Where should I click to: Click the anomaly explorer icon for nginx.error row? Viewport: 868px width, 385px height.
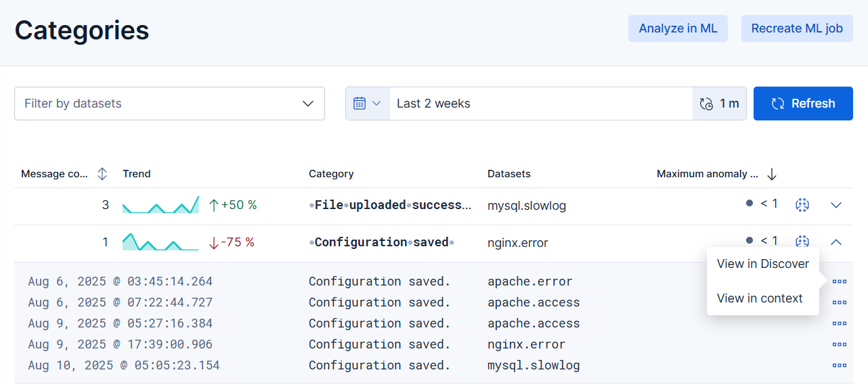(802, 242)
